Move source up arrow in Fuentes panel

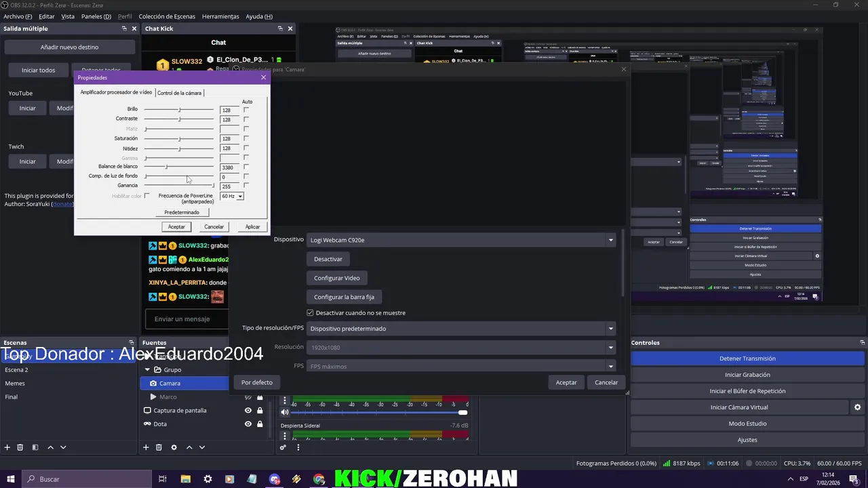pyautogui.click(x=189, y=447)
